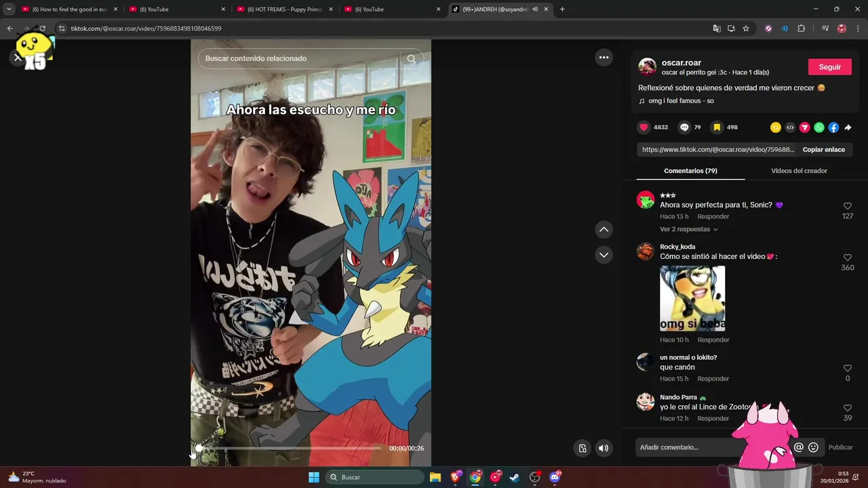Click Publicar to post comment

pos(840,447)
